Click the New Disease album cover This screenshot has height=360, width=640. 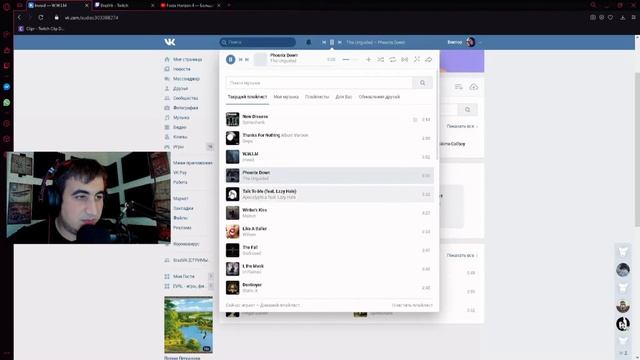tap(233, 119)
